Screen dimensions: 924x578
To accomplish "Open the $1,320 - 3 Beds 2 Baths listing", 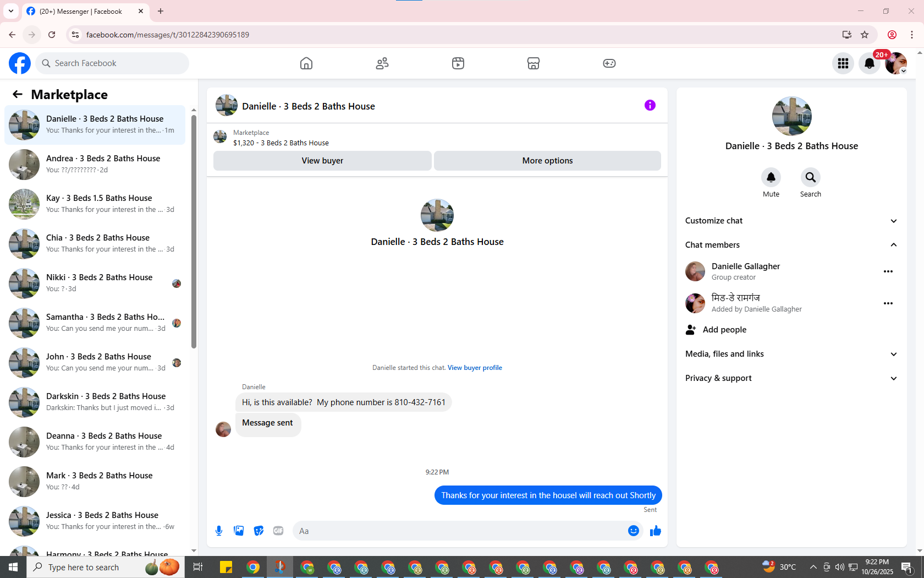I will tap(281, 143).
